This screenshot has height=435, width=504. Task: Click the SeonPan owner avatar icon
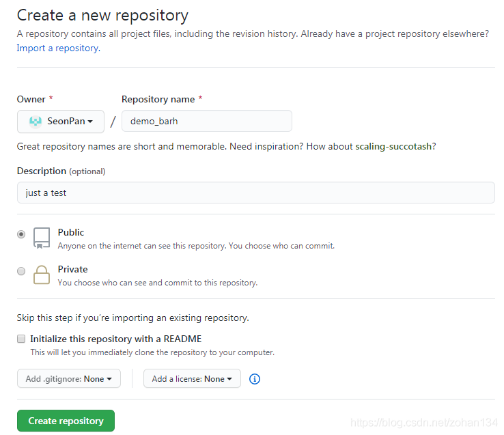36,121
